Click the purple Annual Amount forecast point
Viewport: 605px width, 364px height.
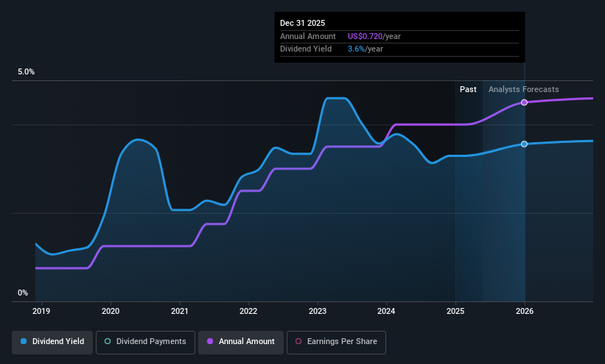[524, 102]
